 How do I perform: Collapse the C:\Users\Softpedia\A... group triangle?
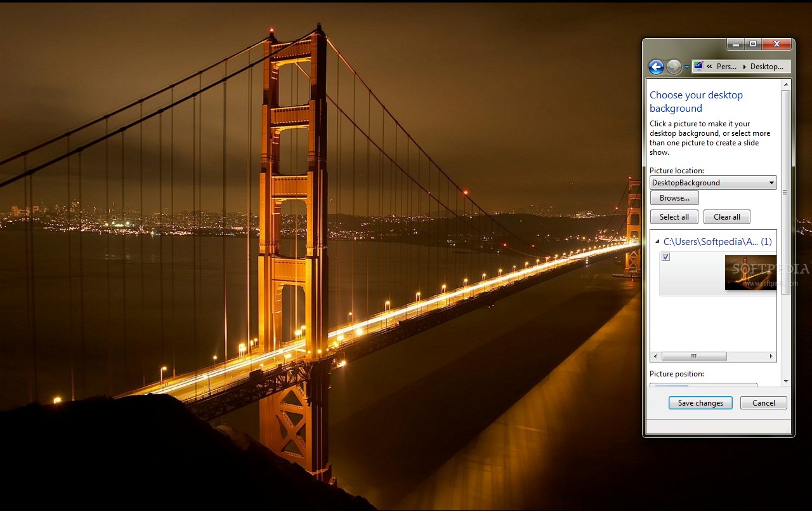point(657,242)
